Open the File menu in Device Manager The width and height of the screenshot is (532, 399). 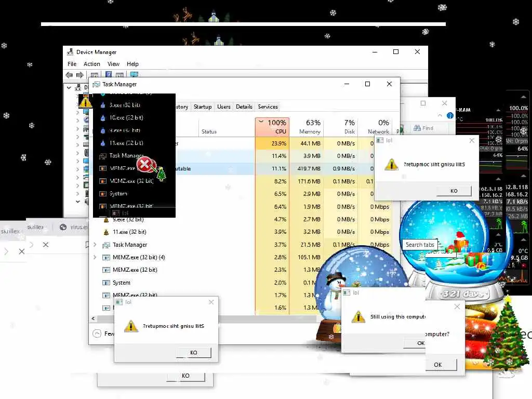point(72,64)
